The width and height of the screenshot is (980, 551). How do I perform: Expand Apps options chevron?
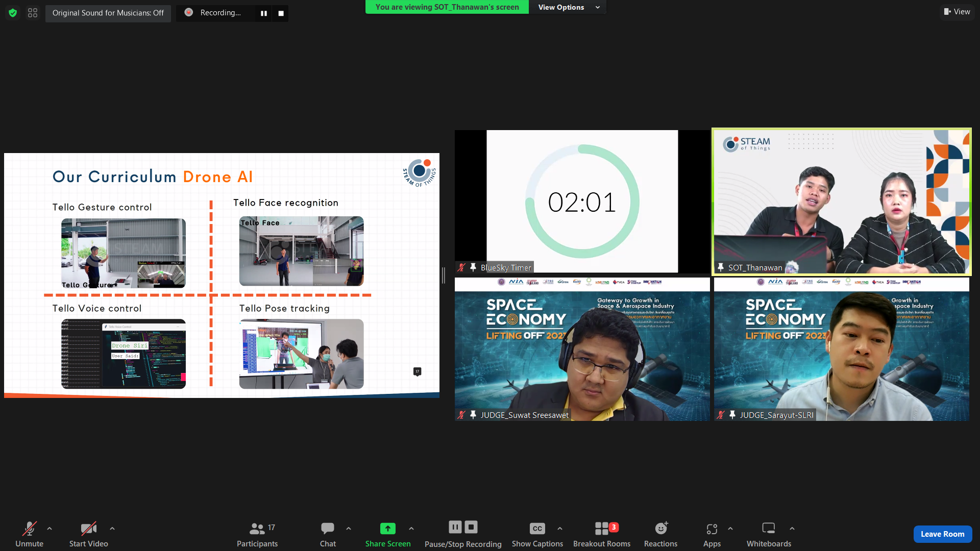pos(730,529)
